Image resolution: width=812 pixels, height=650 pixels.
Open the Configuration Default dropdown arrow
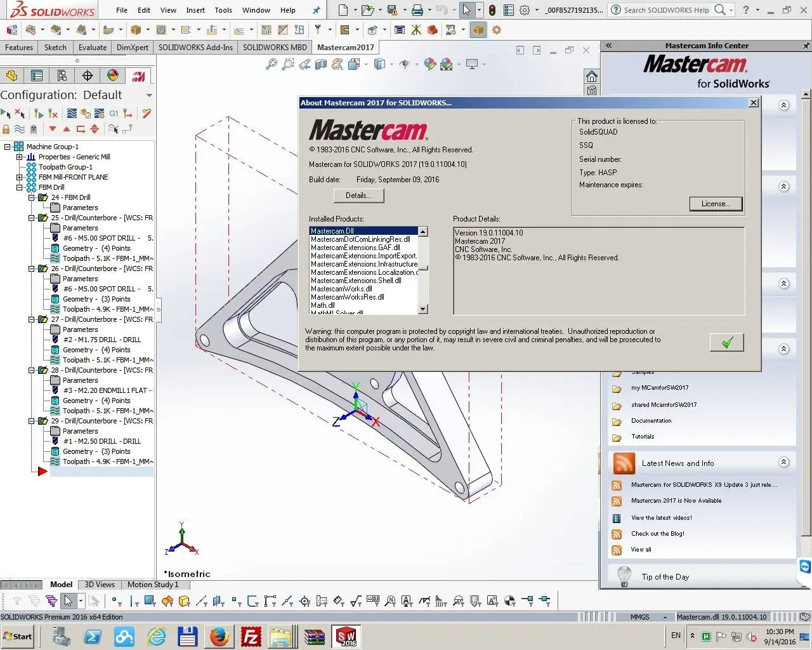click(x=149, y=95)
